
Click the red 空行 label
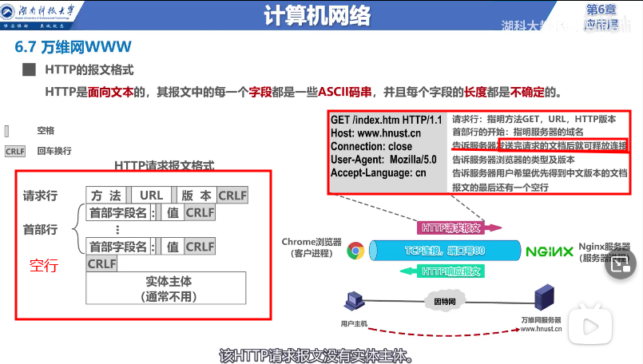point(44,266)
